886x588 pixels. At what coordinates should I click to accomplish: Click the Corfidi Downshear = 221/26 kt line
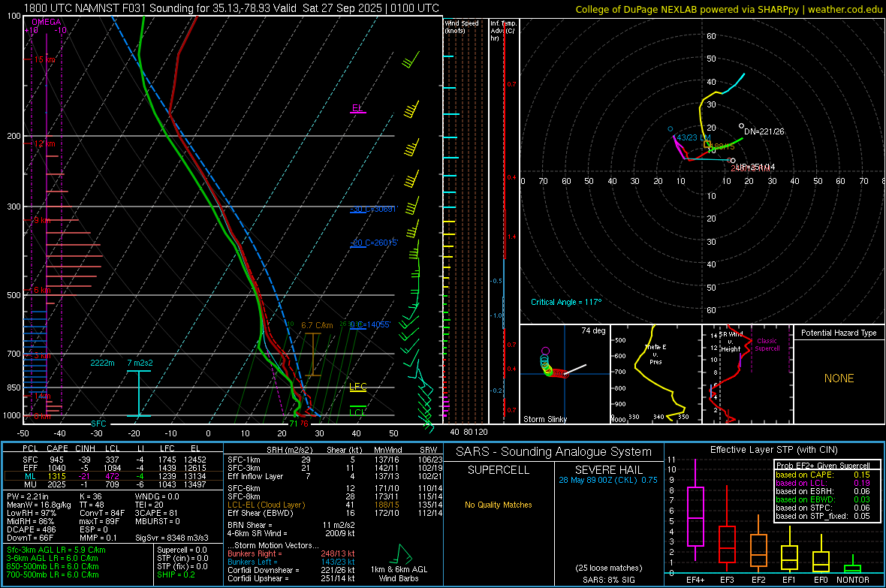(x=291, y=570)
